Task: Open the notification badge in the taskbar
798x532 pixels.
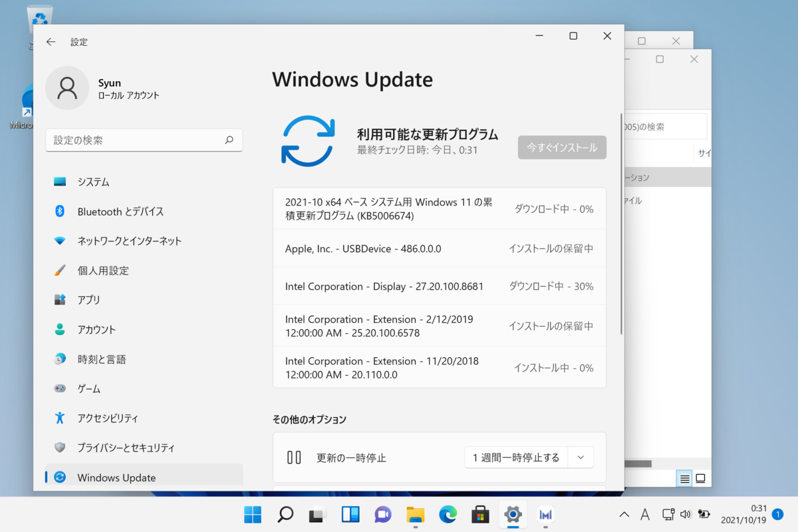Action: coord(778,514)
